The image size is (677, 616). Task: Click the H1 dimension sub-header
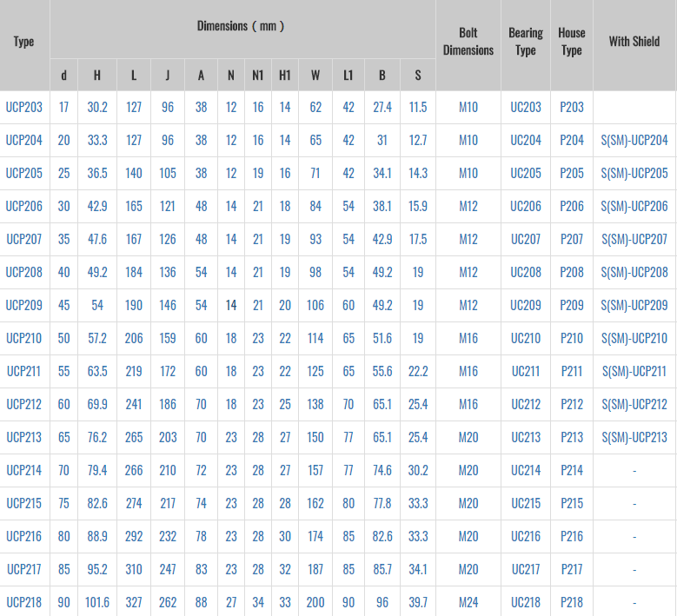[x=284, y=76]
